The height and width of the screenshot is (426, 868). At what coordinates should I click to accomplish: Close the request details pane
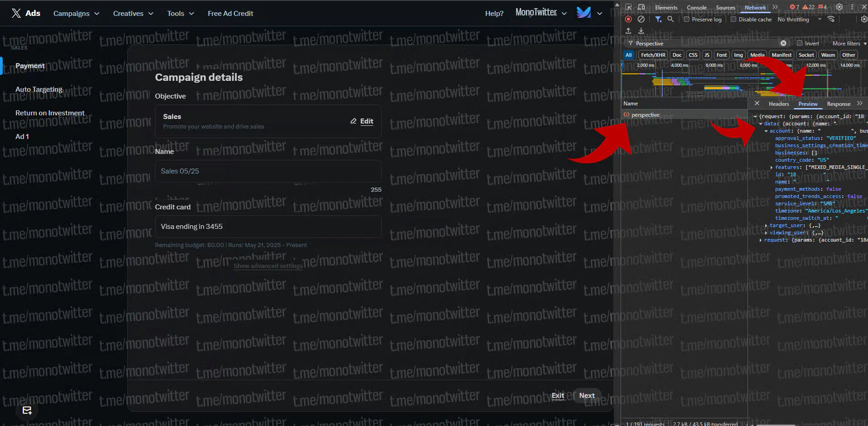(x=757, y=104)
